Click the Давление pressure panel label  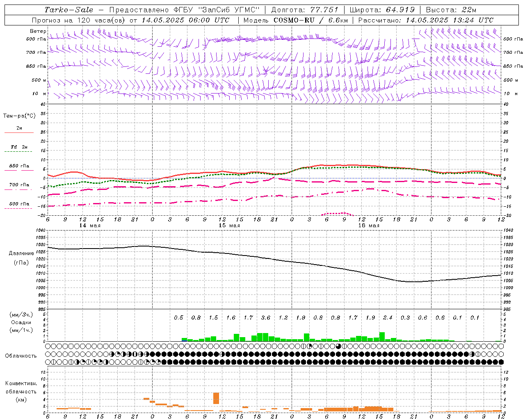pyautogui.click(x=21, y=253)
